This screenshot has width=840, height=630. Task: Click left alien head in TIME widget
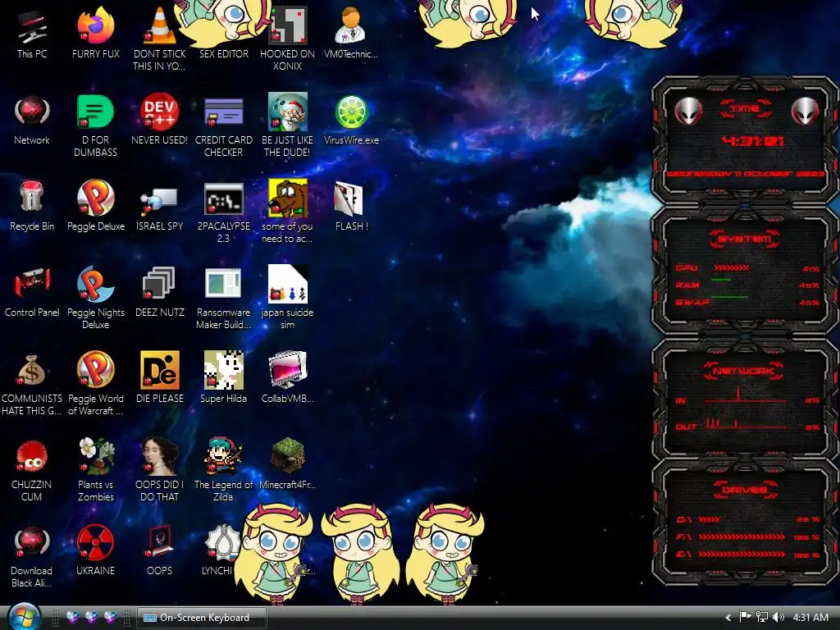(688, 111)
